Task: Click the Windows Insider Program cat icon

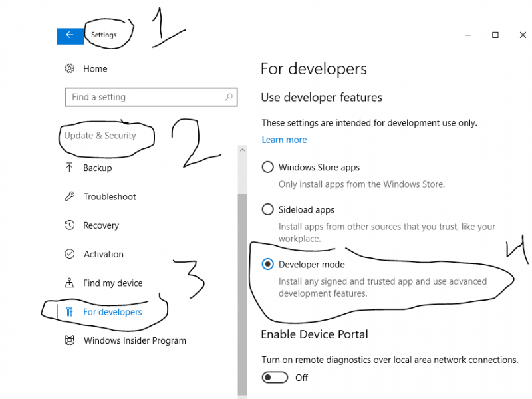Action: [69, 340]
